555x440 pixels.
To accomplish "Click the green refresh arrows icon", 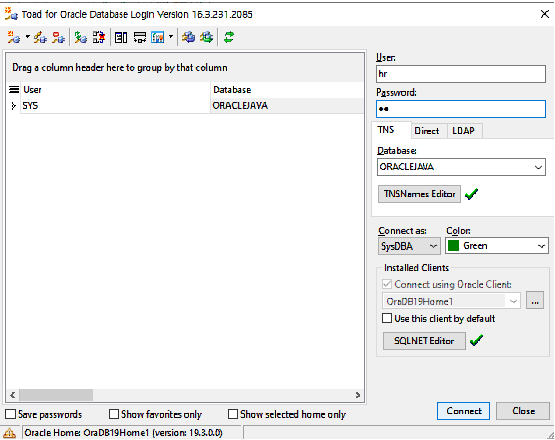I will [229, 37].
